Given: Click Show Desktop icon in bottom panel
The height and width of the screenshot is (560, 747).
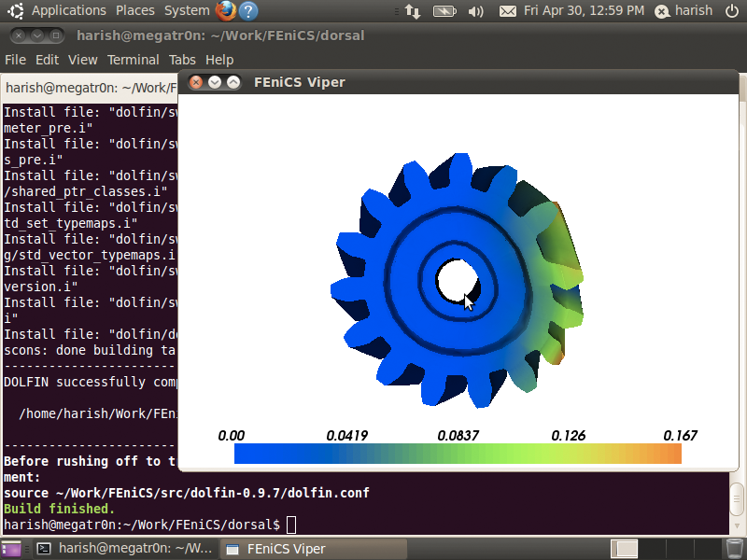Looking at the screenshot, I should 12,549.
